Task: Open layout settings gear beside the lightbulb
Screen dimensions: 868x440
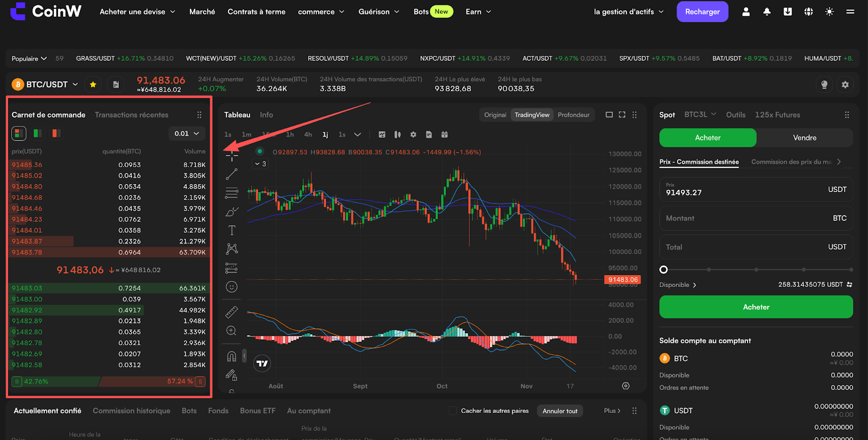Action: coord(845,85)
